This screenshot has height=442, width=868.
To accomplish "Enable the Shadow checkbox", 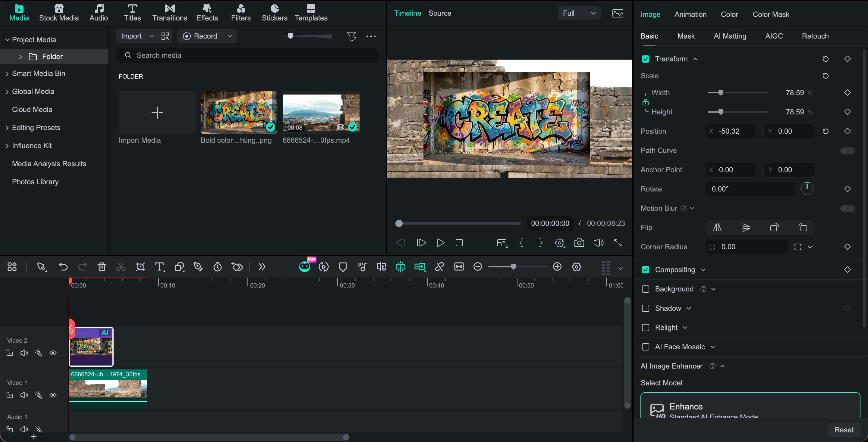I will [x=645, y=308].
